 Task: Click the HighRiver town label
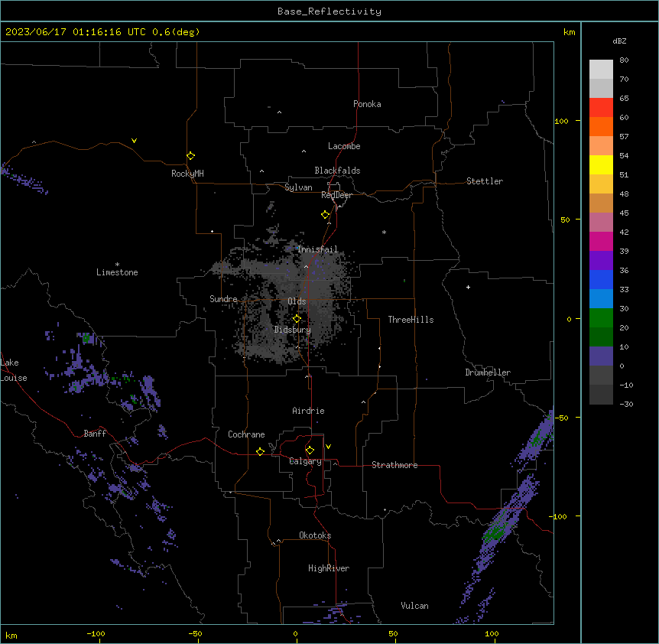click(329, 568)
